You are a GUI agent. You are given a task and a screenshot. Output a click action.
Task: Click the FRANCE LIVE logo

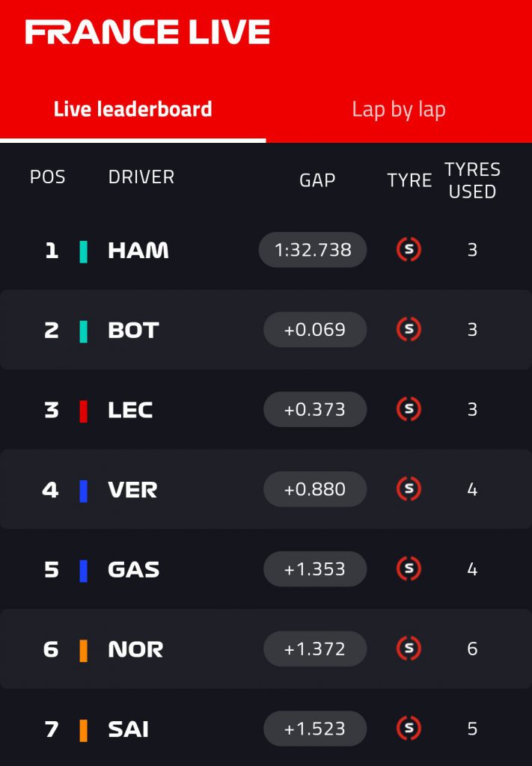pos(147,32)
